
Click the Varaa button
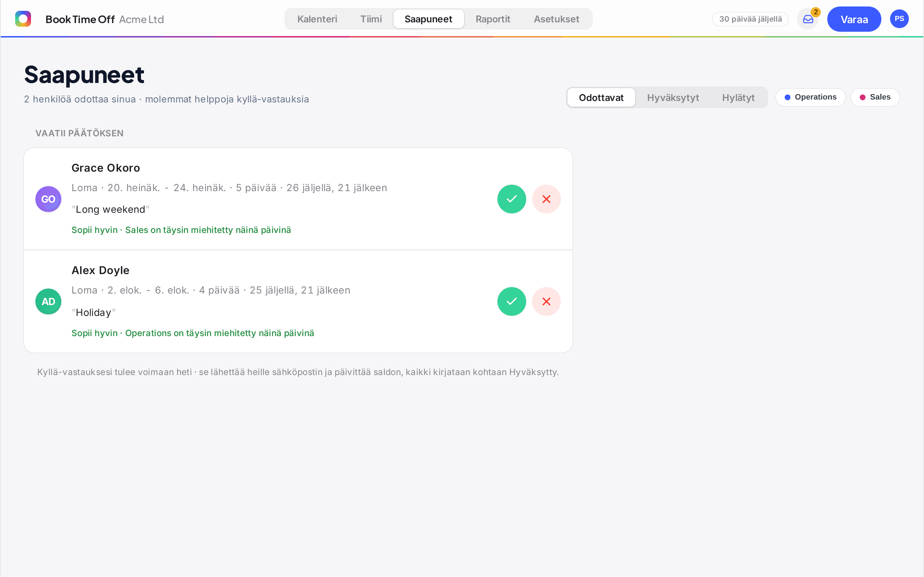pos(854,19)
